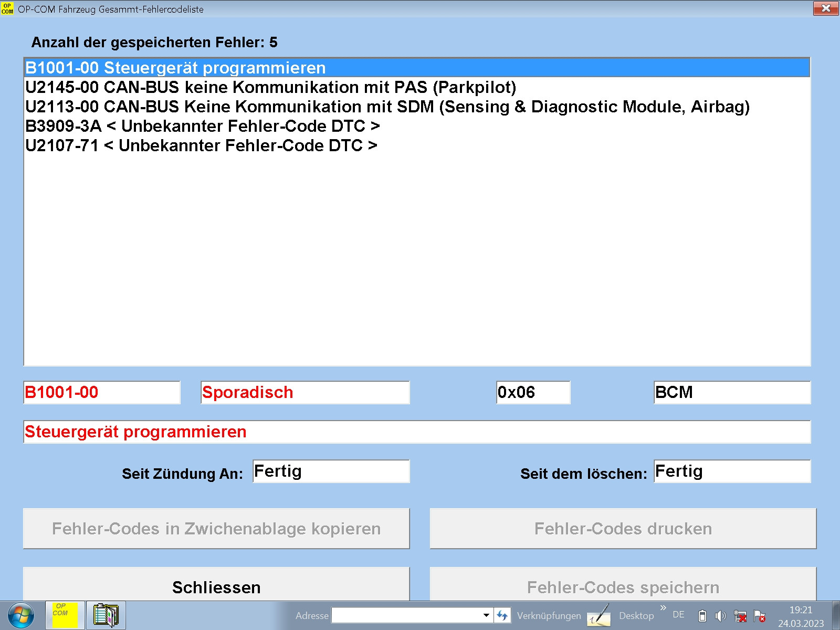
Task: Open the DE language selector
Action: [678, 615]
